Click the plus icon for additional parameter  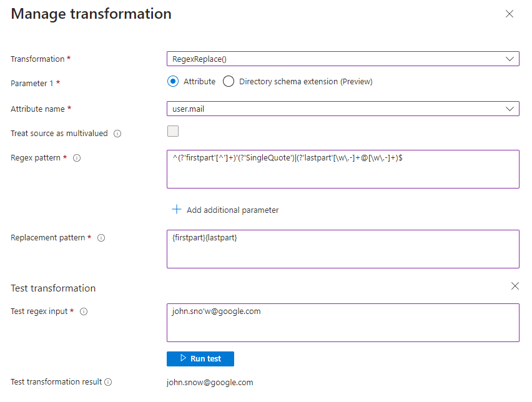(176, 210)
